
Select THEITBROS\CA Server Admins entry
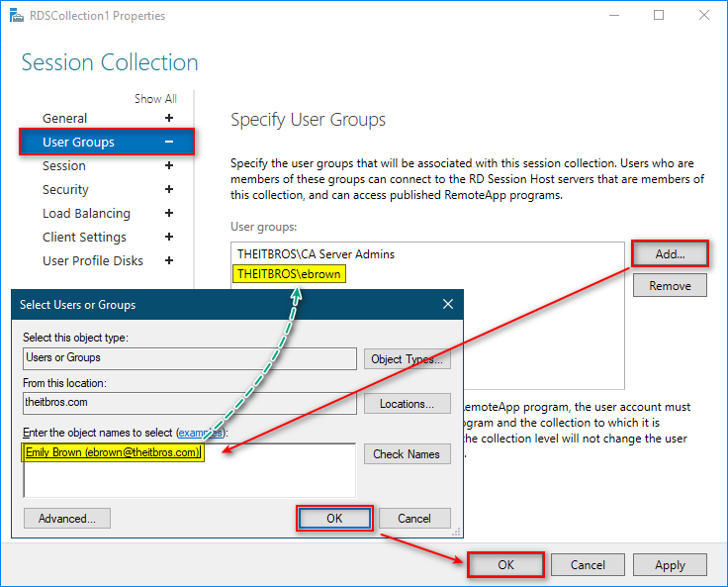(316, 254)
